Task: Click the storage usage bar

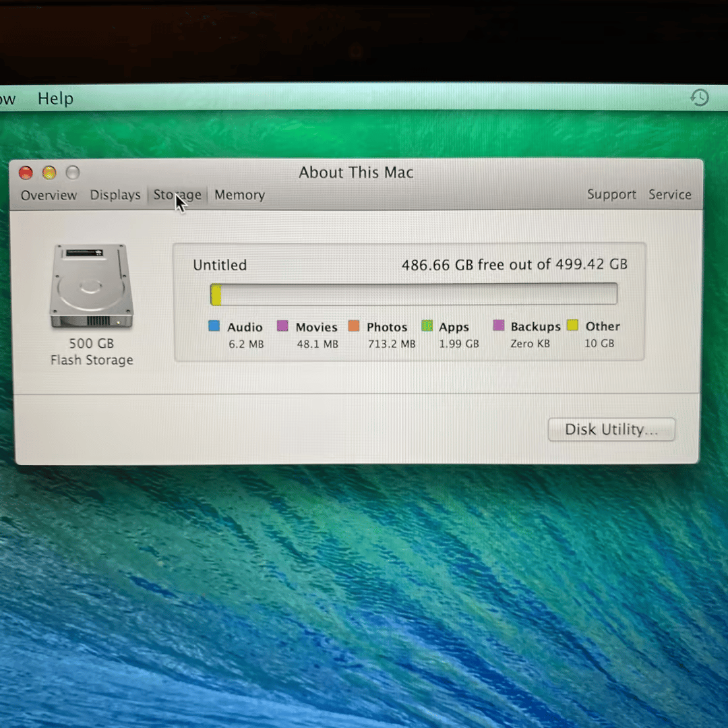Action: (x=414, y=294)
